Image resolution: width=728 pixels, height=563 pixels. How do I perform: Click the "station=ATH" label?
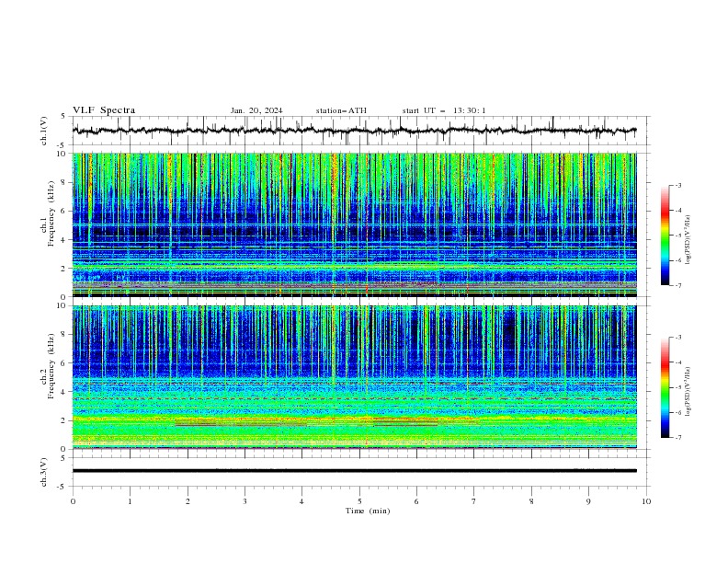[341, 110]
